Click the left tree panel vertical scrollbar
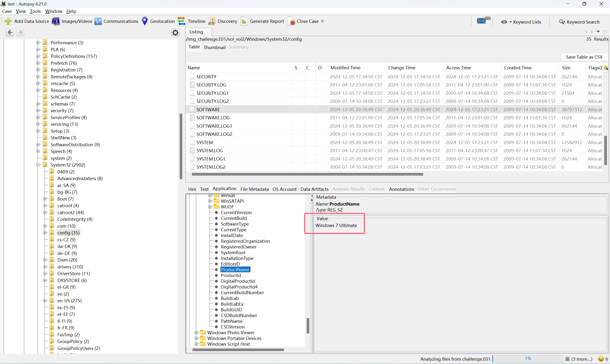Viewport: 610px width, 364px height. tap(181, 147)
